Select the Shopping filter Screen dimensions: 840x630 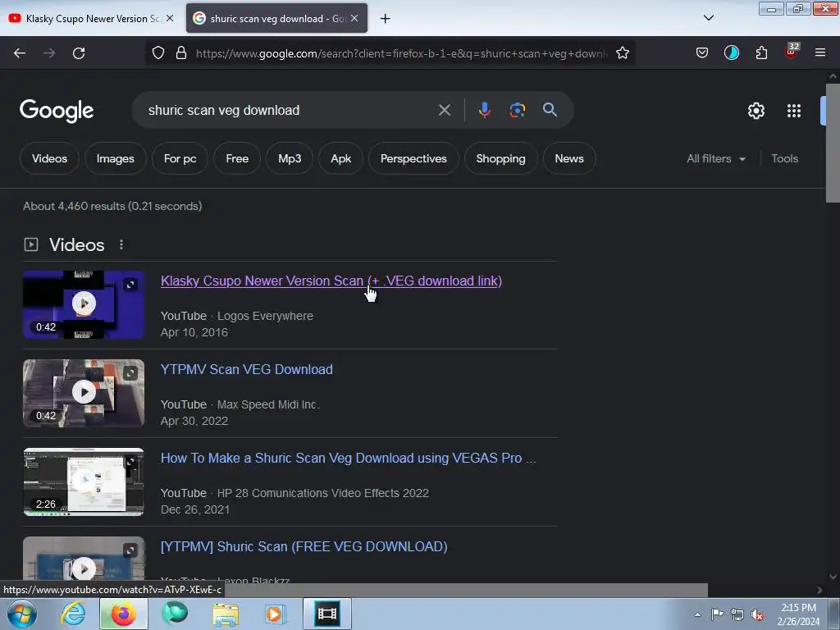pyautogui.click(x=500, y=158)
